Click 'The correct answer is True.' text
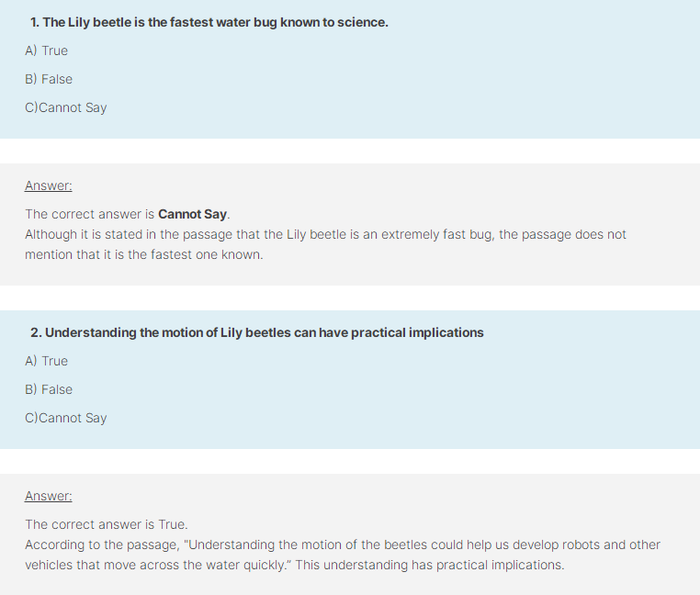 point(107,524)
